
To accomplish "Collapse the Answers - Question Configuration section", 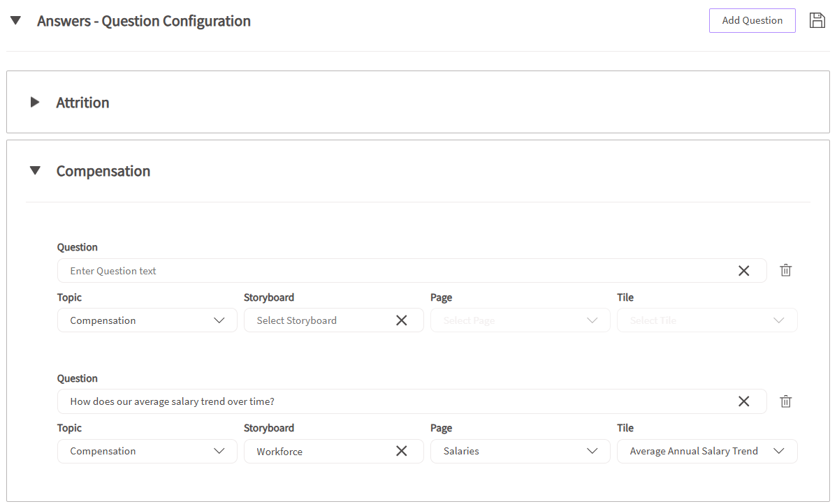I will (15, 21).
